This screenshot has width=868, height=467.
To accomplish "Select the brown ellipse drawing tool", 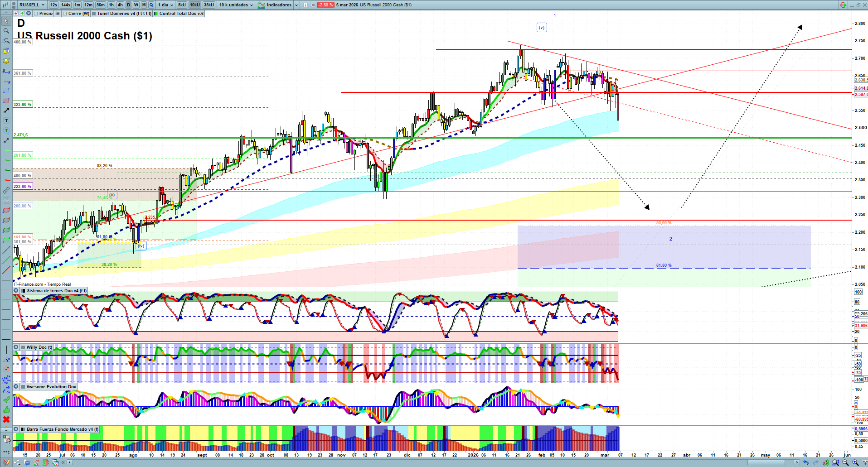I will [6, 220].
